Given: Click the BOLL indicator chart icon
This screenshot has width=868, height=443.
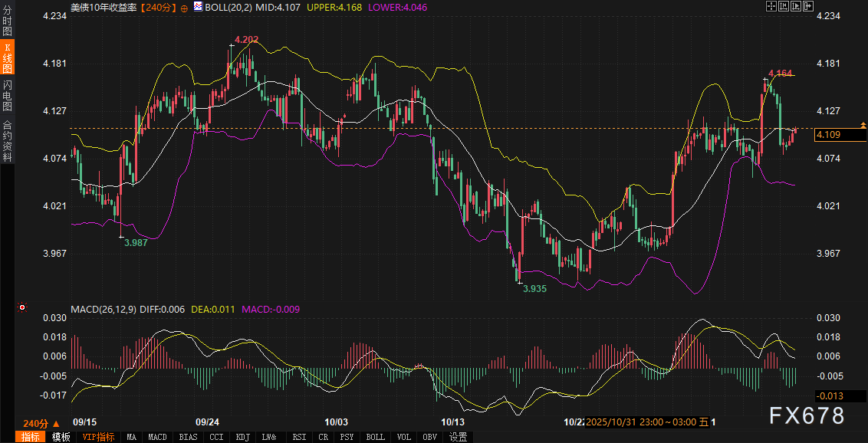Looking at the screenshot, I should click(199, 7).
